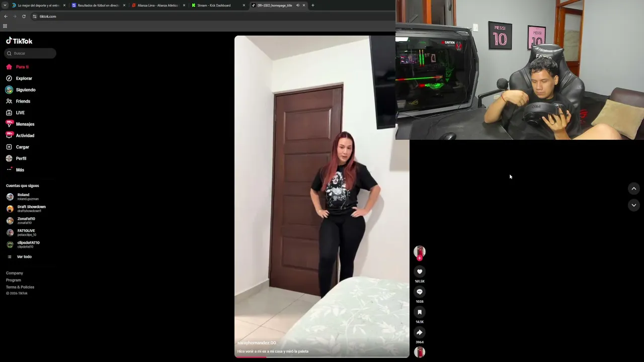
Task: Expand the Terms & Policies footer section
Action: coord(20,287)
